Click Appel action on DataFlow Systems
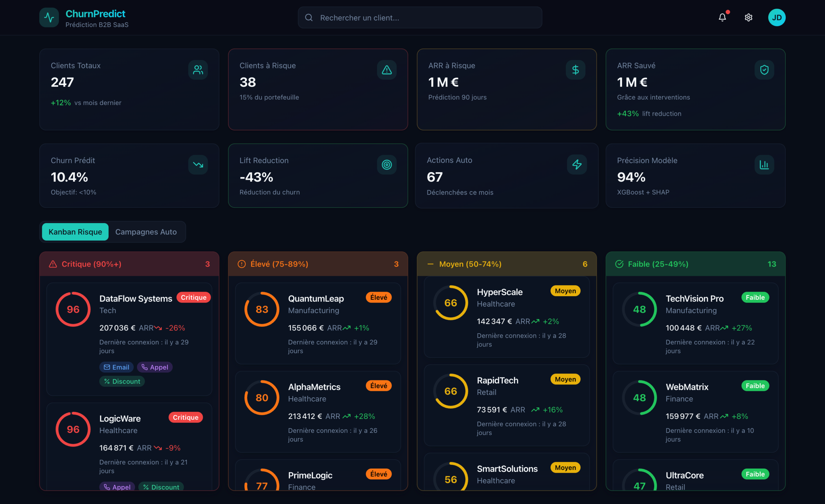The height and width of the screenshot is (504, 825). pos(154,367)
